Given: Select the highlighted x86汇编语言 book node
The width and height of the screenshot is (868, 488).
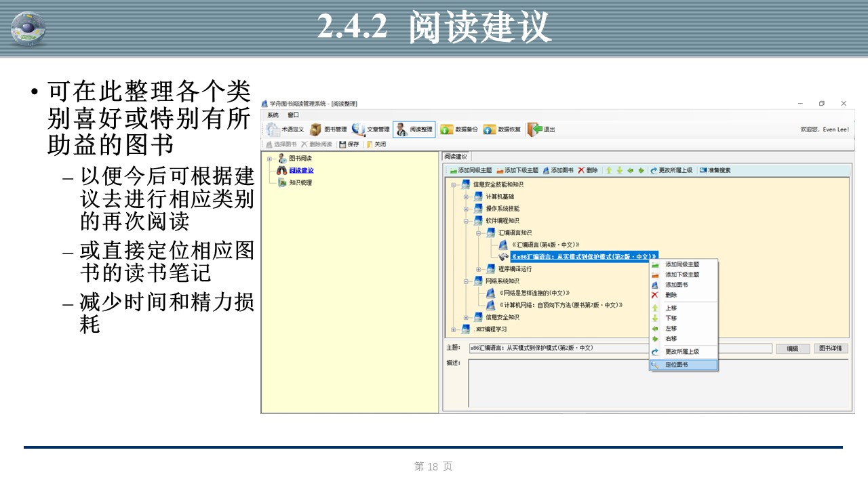Looking at the screenshot, I should [x=585, y=257].
